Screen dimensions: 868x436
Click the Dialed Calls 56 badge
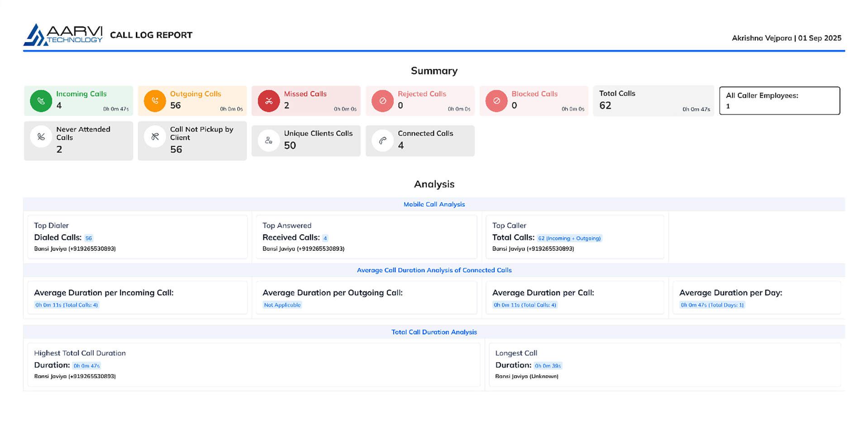pyautogui.click(x=89, y=238)
